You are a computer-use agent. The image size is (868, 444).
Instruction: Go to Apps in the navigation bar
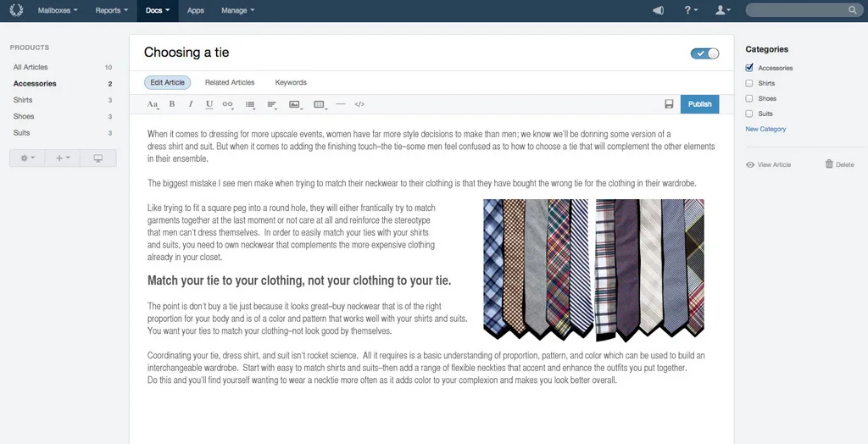[196, 10]
